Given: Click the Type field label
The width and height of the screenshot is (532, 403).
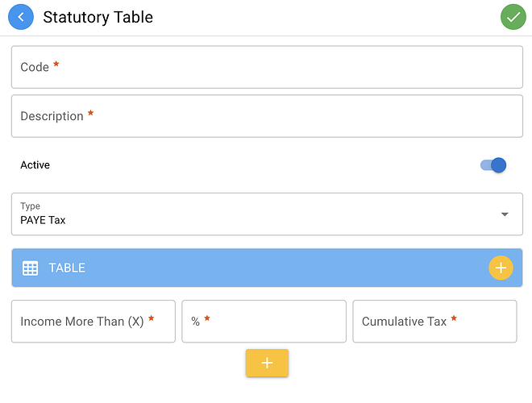Looking at the screenshot, I should 30,206.
